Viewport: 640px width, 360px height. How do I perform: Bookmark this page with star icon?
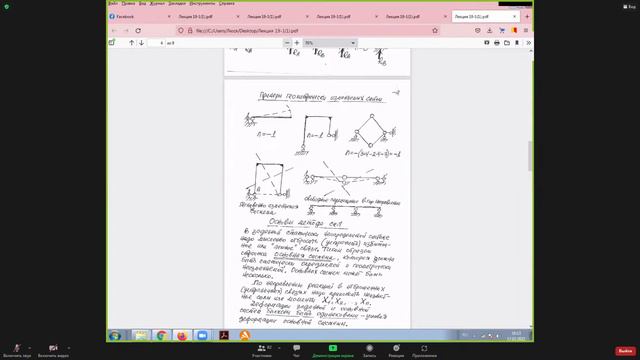click(435, 31)
